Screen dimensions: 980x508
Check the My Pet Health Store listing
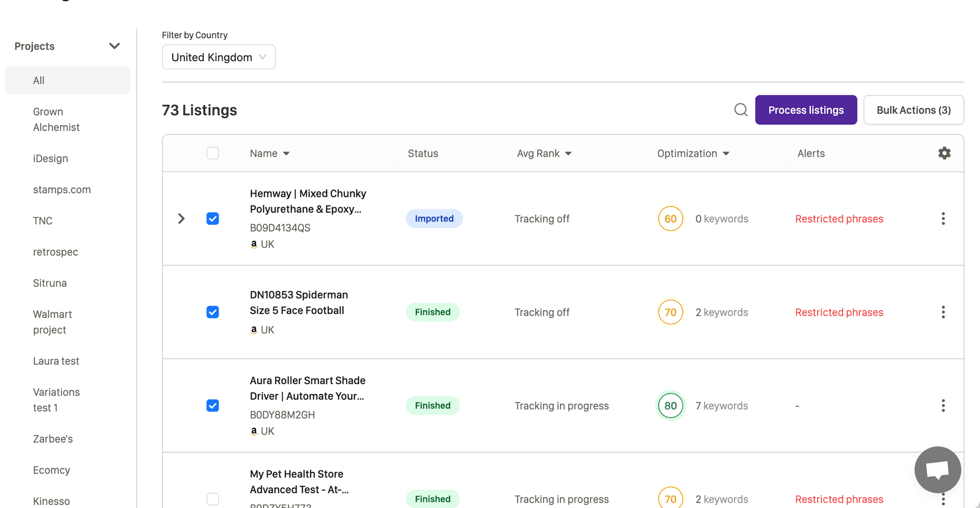point(213,499)
